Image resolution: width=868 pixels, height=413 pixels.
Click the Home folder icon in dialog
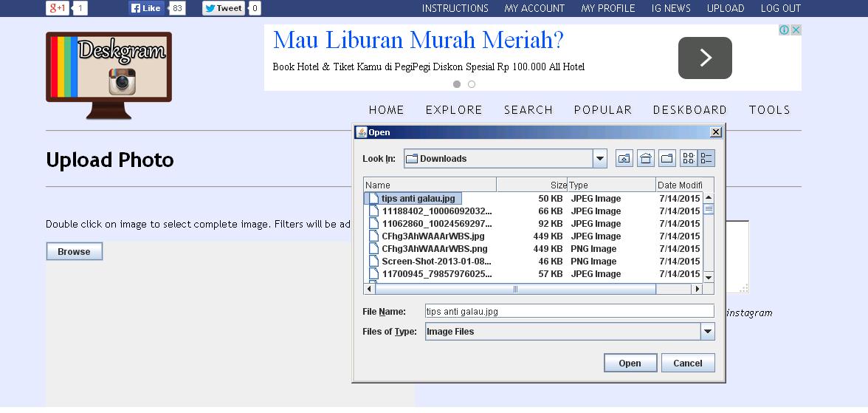click(645, 159)
